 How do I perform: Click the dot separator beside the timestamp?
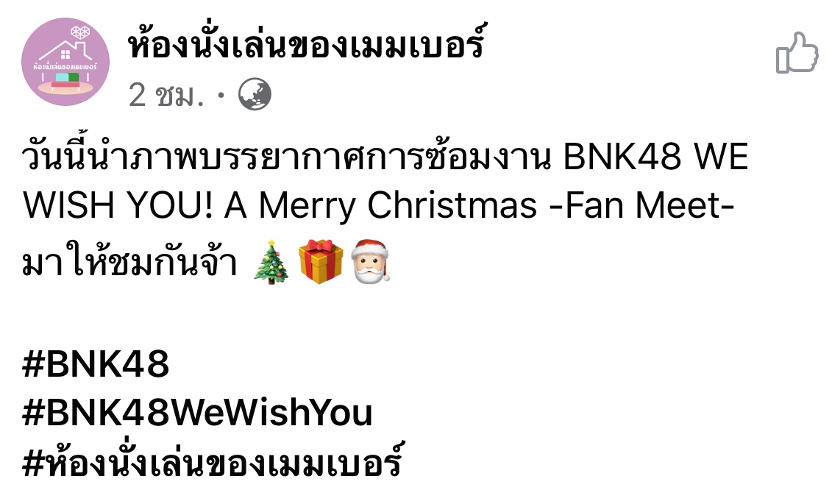pyautogui.click(x=221, y=96)
